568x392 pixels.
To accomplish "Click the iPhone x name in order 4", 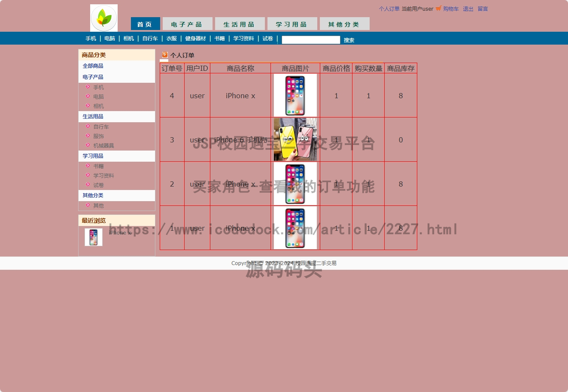I will coord(240,96).
